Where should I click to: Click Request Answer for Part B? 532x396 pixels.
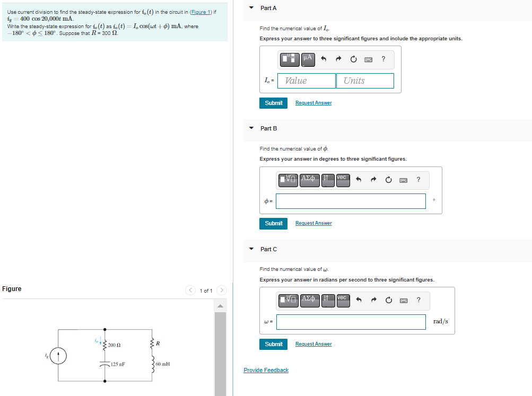tap(313, 223)
